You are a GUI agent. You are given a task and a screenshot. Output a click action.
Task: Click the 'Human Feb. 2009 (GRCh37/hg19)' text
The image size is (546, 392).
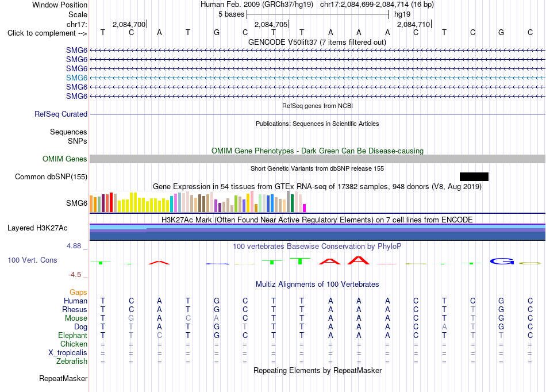coord(257,5)
